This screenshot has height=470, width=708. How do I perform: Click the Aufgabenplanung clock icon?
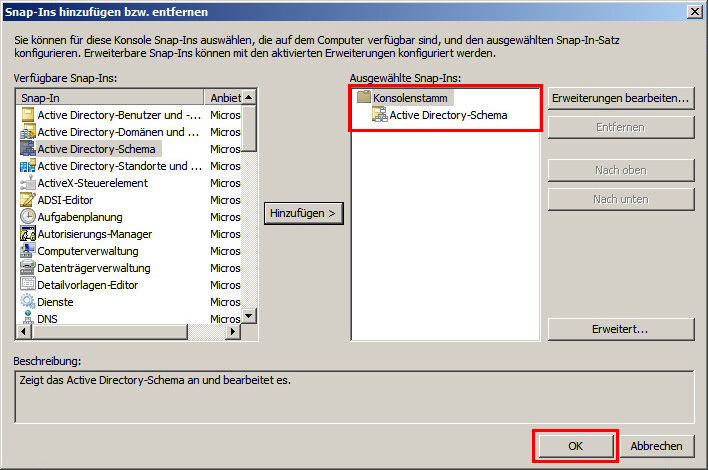point(28,217)
